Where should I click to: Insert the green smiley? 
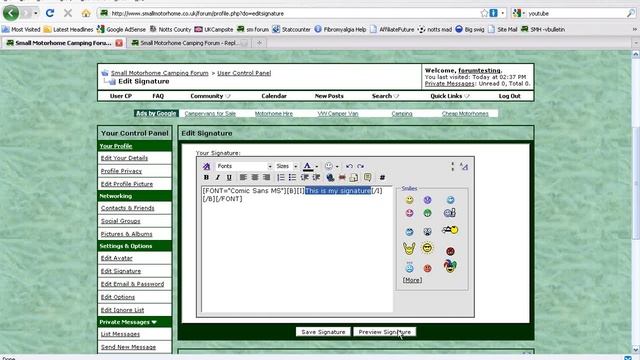427,213
